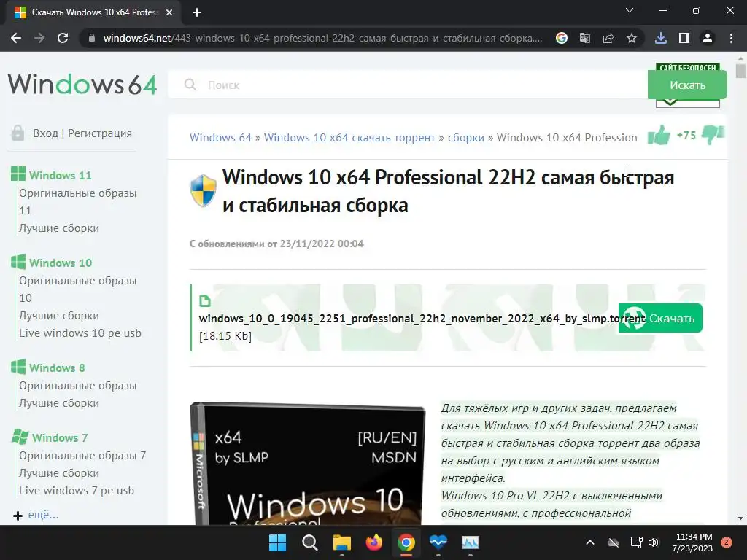Image resolution: width=747 pixels, height=560 pixels.
Task: Download the torrent with Скачать button
Action: click(x=660, y=318)
